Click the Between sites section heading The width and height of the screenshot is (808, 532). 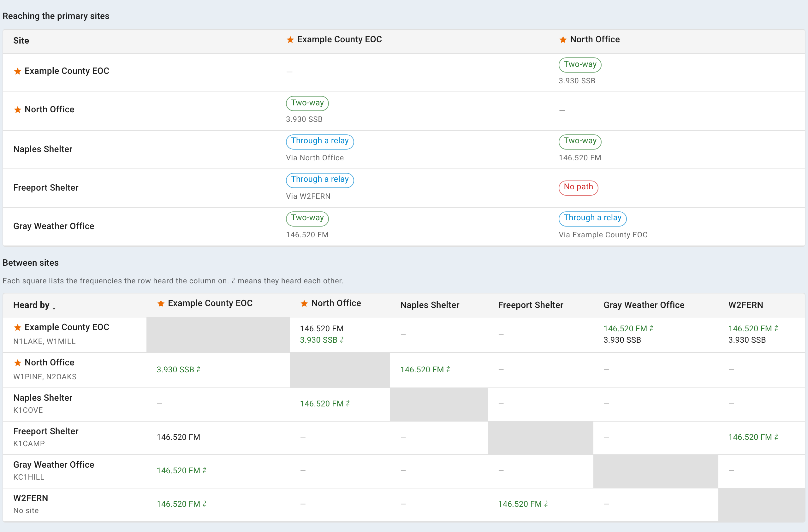31,263
